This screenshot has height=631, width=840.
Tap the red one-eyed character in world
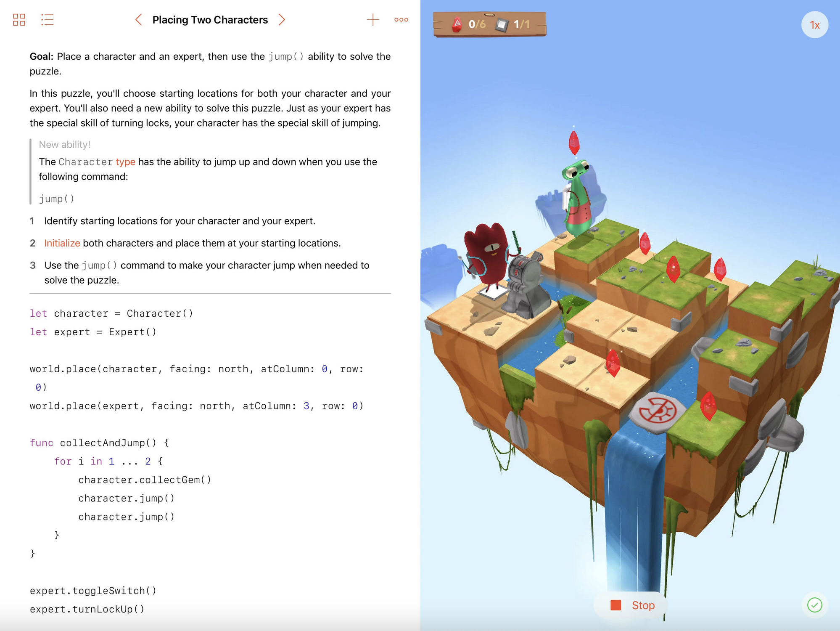(486, 255)
